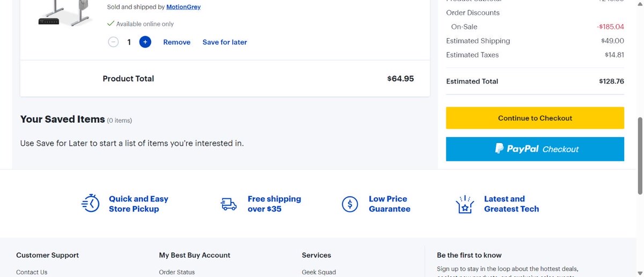Click the dollar sign price guarantee icon
Image resolution: width=644 pixels, height=277 pixels.
coord(350,204)
